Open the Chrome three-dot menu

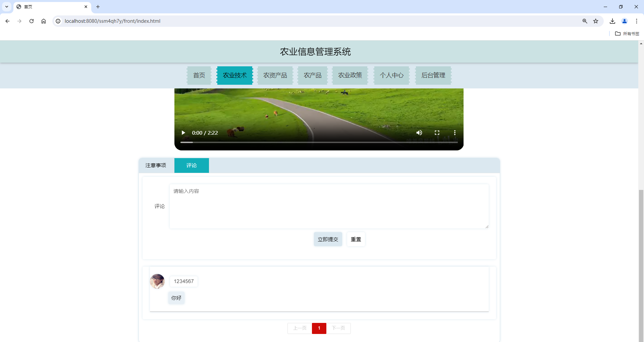coord(637,21)
